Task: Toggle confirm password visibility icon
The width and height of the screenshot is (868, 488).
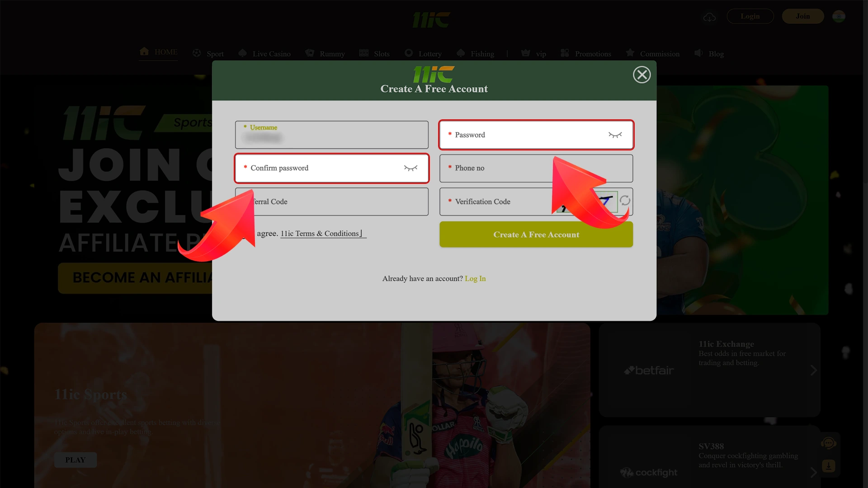Action: 411,168
